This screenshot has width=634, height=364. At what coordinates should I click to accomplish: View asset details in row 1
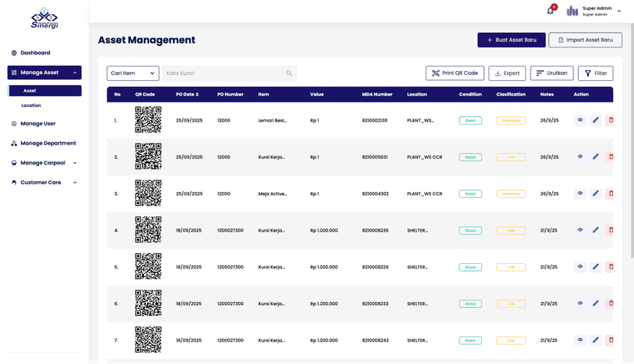pyautogui.click(x=580, y=120)
